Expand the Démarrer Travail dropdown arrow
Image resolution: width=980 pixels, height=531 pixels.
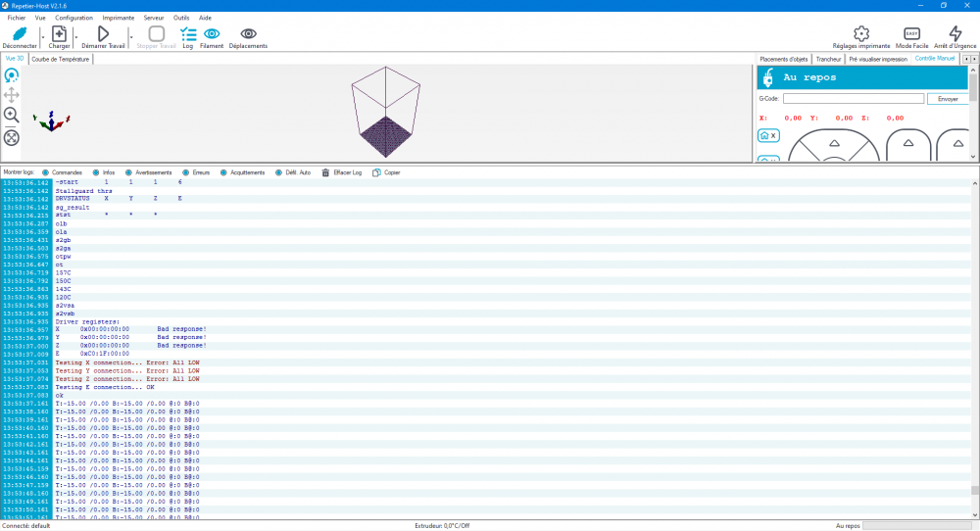click(x=131, y=37)
